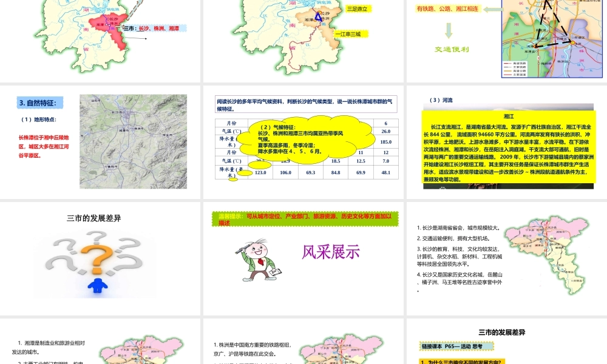Click the 湘江 title in yellow box

(x=509, y=116)
